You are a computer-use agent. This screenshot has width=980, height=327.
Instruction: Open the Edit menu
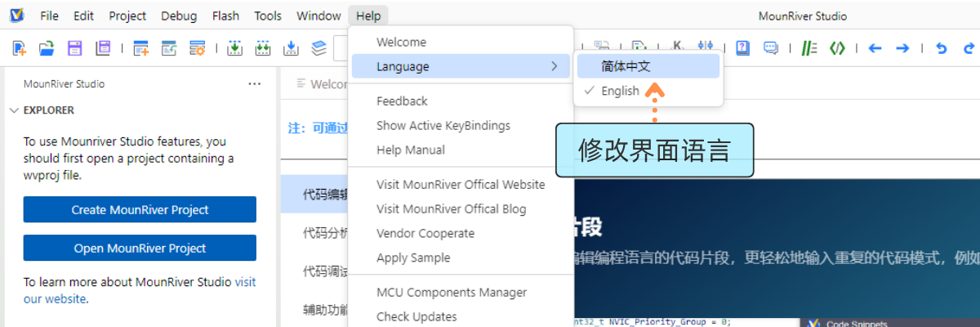pos(83,16)
